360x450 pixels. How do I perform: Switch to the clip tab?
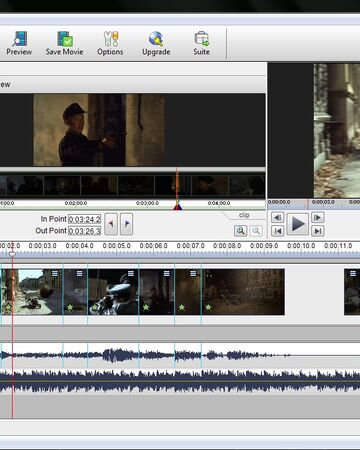click(x=244, y=215)
